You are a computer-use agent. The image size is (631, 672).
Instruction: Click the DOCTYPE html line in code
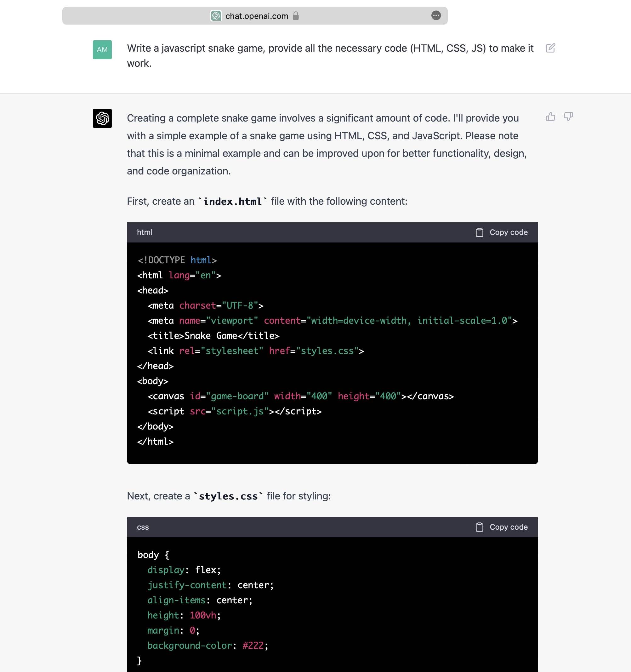[x=177, y=260]
